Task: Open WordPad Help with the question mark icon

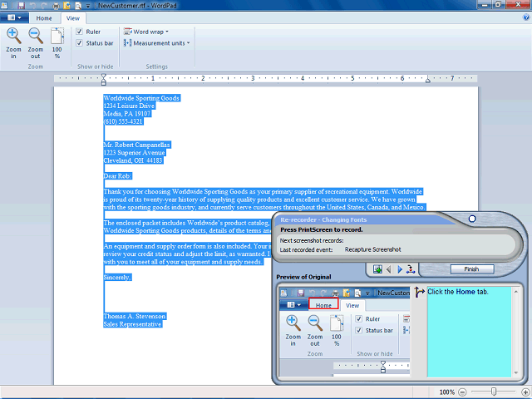Action: click(526, 17)
